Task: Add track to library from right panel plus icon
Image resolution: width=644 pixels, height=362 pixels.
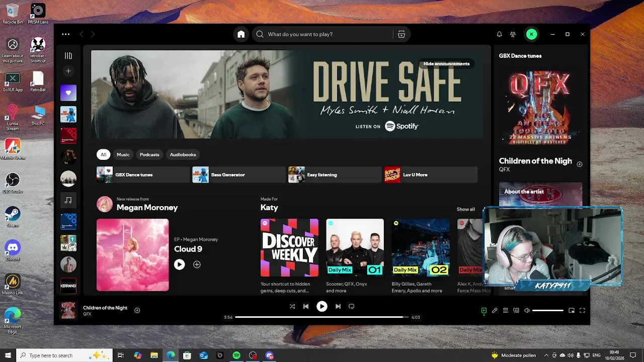Action: (x=580, y=164)
